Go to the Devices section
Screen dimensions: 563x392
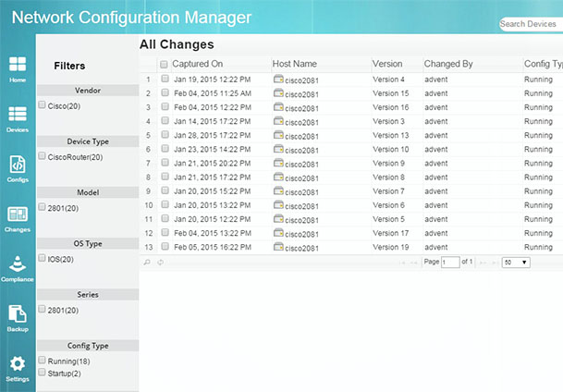(x=18, y=117)
